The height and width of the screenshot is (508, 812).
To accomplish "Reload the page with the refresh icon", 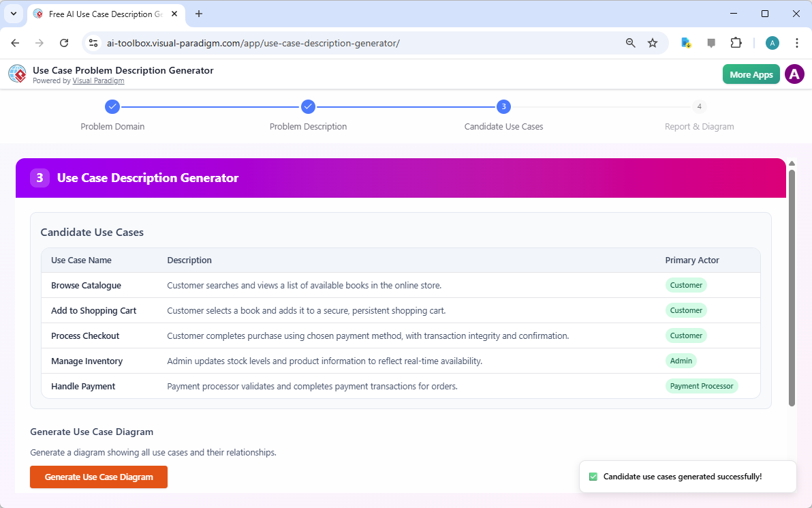I will (64, 42).
